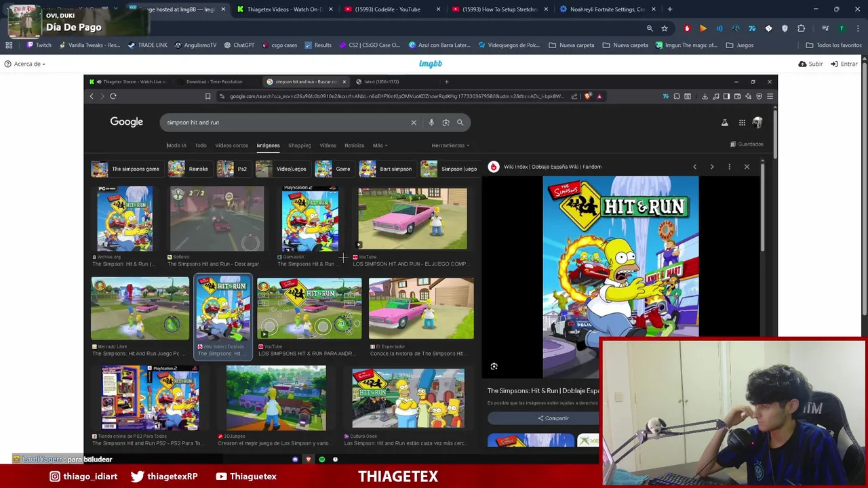Open the Juegos bookmark folder
Image resolution: width=868 pixels, height=488 pixels.
(x=739, y=45)
